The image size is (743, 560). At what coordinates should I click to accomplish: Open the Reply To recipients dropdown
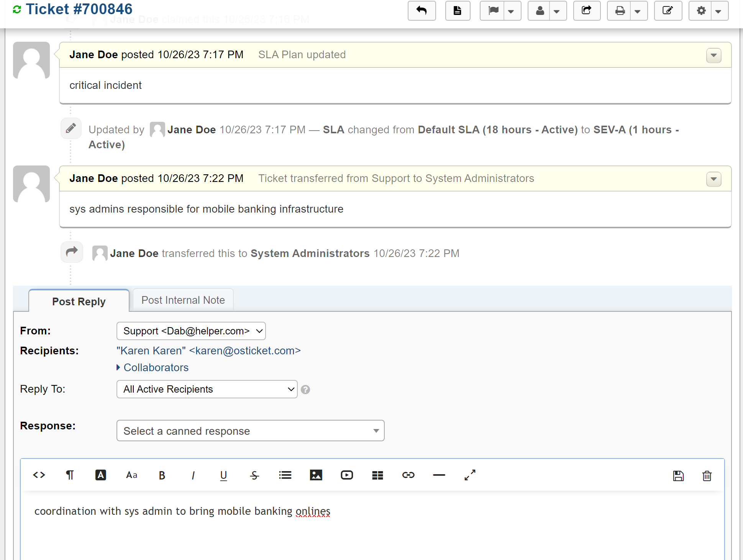207,389
